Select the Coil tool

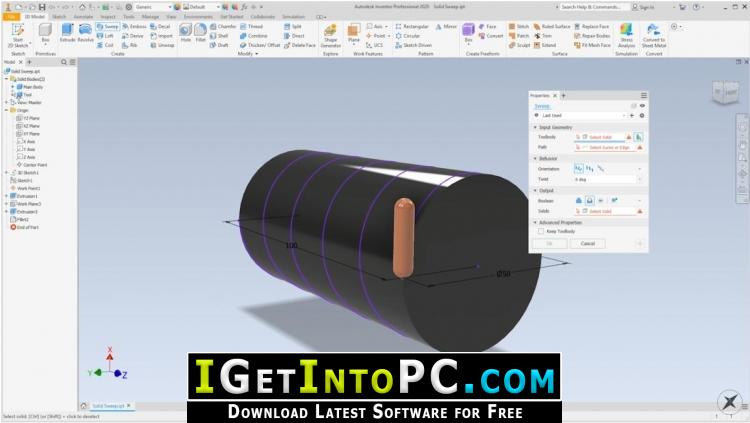105,45
